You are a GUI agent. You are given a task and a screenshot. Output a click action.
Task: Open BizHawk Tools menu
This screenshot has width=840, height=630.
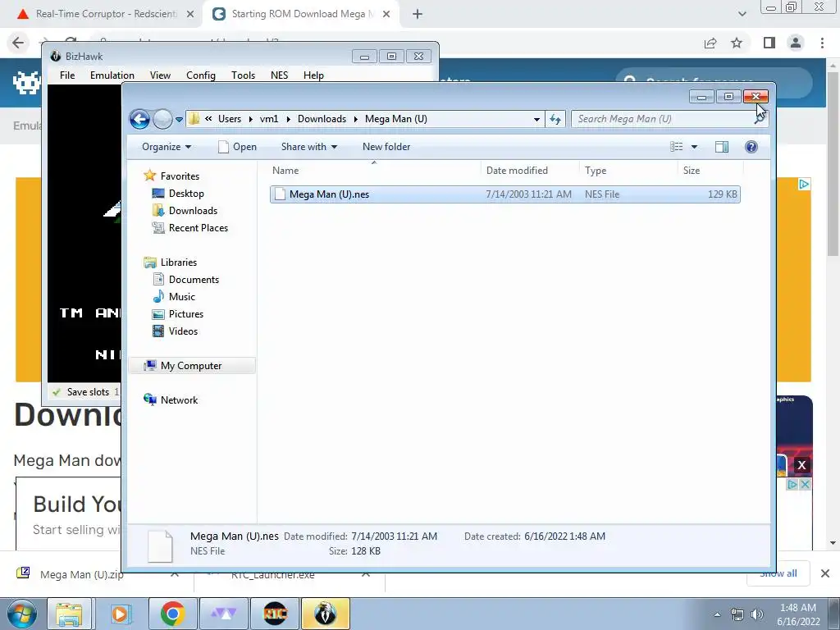243,75
